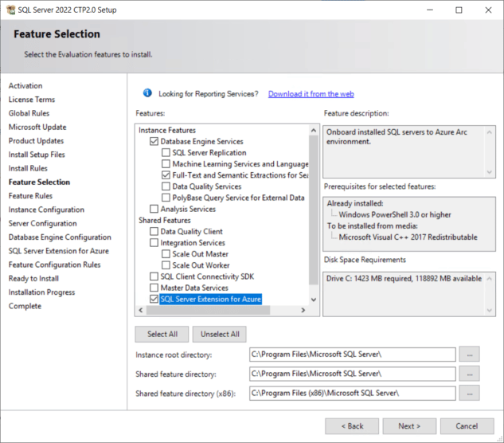Click the features list vertical scrollbar thumb
504x443 pixels.
[x=314, y=210]
